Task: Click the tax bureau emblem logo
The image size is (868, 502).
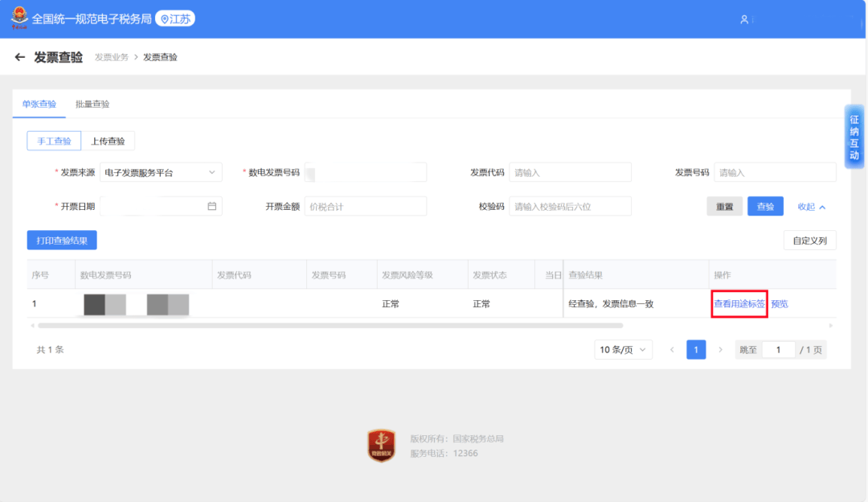Action: [x=18, y=19]
